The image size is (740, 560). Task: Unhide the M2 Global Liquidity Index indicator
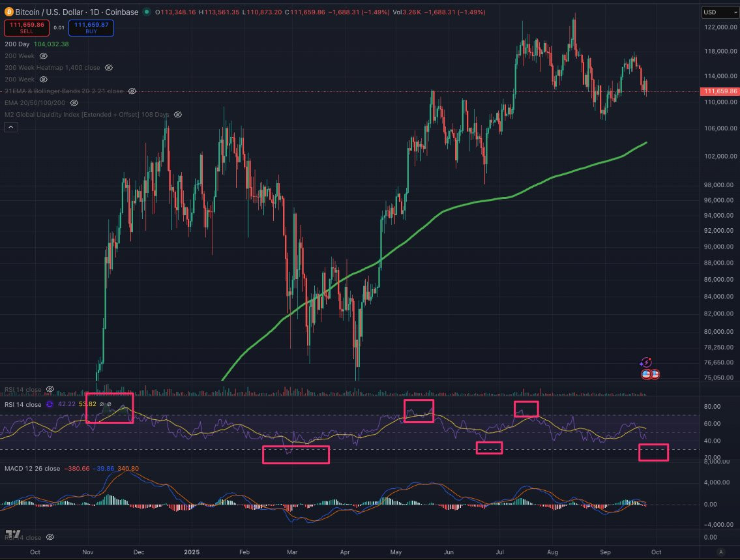tap(178, 115)
